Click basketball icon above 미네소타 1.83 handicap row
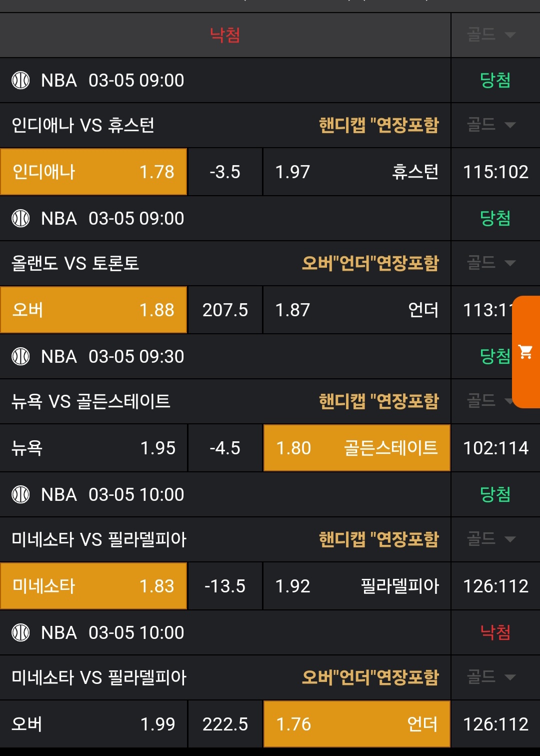Screen dimensions: 540x756 (x=20, y=494)
